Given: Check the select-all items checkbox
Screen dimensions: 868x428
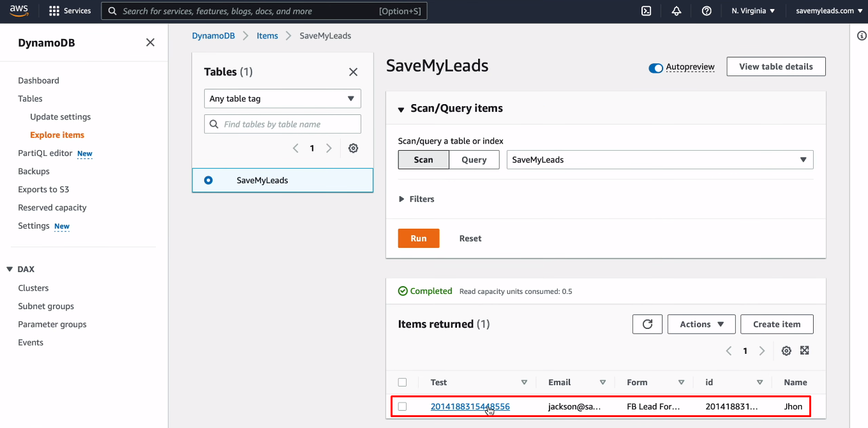Looking at the screenshot, I should 402,383.
